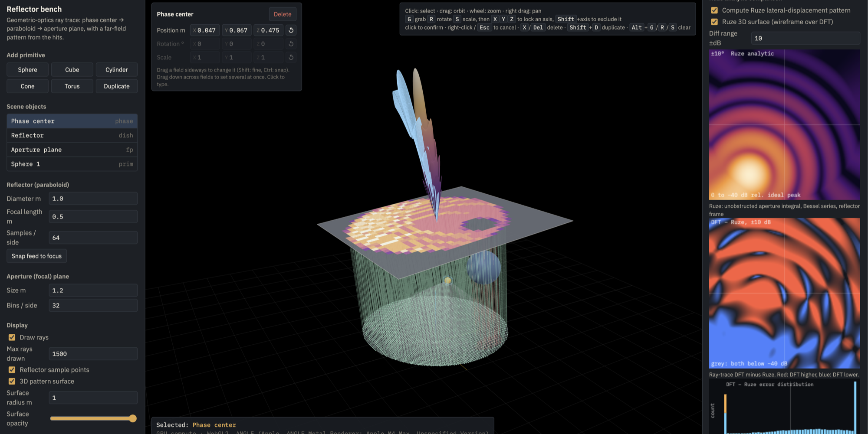Viewport: 868px width, 434px height.
Task: Select Aperture plane in scene objects
Action: pos(72,150)
